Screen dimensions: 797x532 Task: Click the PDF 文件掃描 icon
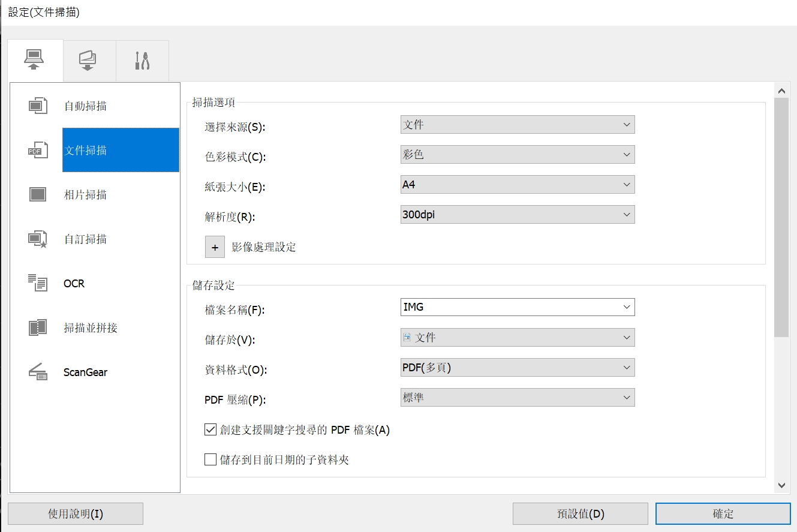38,151
